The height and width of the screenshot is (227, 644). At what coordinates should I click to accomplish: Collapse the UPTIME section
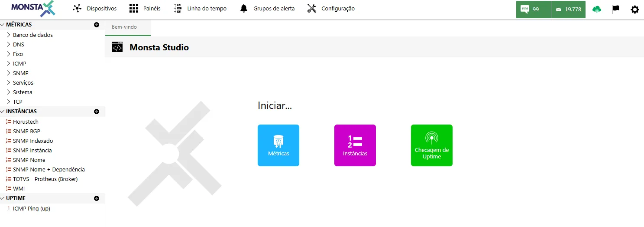coord(2,198)
